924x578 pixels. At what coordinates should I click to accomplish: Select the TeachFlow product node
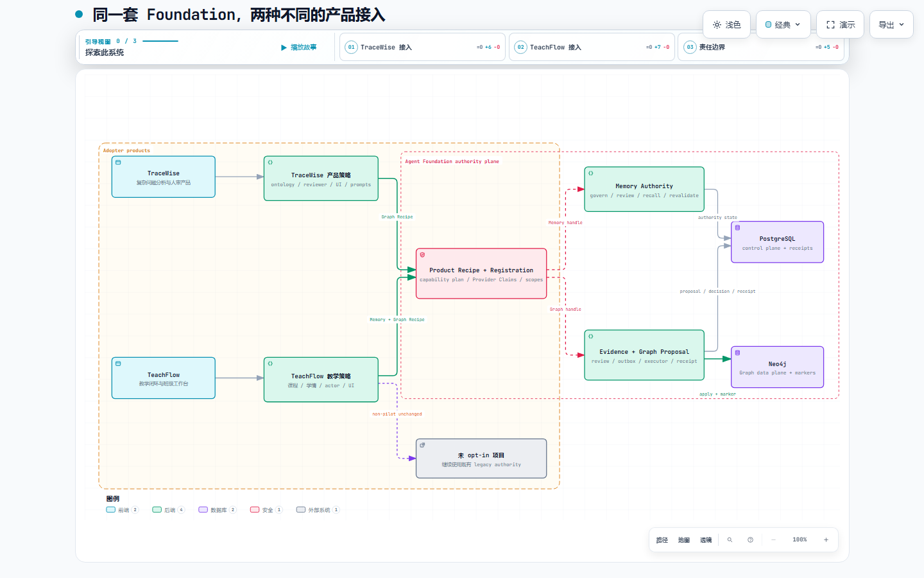164,378
